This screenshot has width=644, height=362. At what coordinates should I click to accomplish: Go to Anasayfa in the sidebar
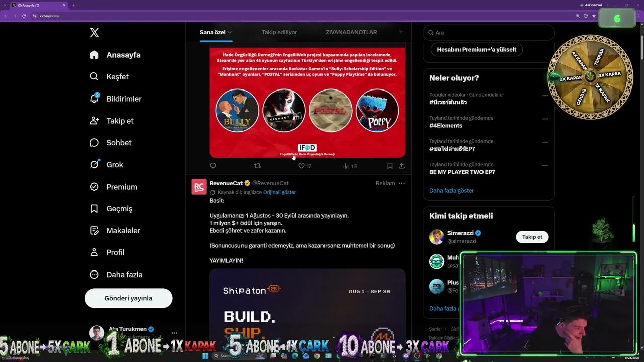[x=115, y=55]
